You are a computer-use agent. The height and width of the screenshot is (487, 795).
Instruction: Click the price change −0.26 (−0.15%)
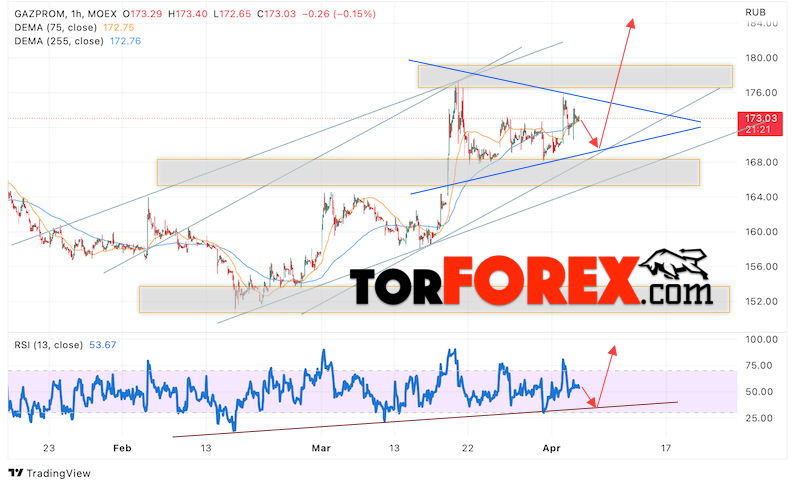pyautogui.click(x=339, y=14)
